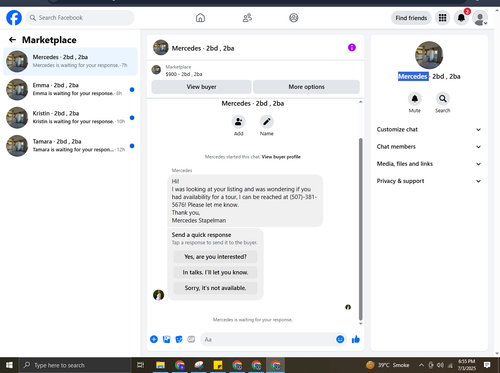Click the taskbar clock and date
The height and width of the screenshot is (373, 500).
tap(467, 365)
